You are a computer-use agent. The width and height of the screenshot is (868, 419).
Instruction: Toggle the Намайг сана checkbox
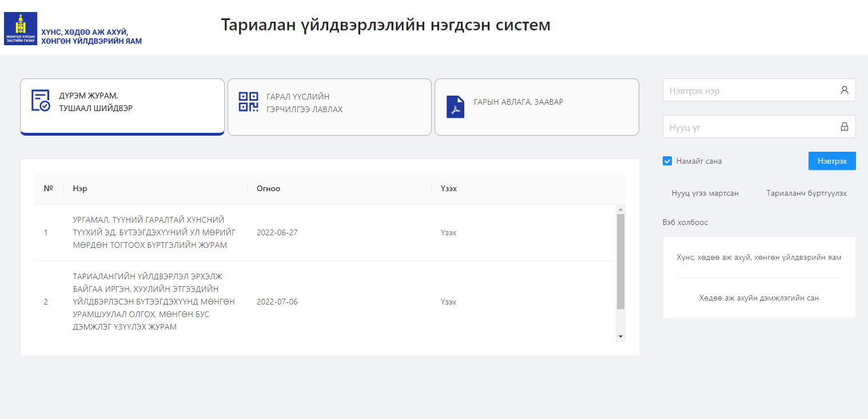667,161
